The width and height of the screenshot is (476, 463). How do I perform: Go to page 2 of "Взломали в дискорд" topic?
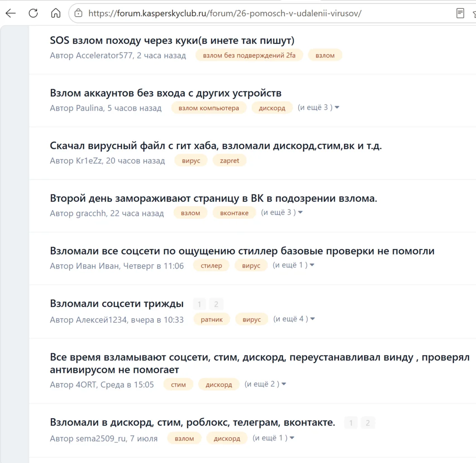click(367, 423)
